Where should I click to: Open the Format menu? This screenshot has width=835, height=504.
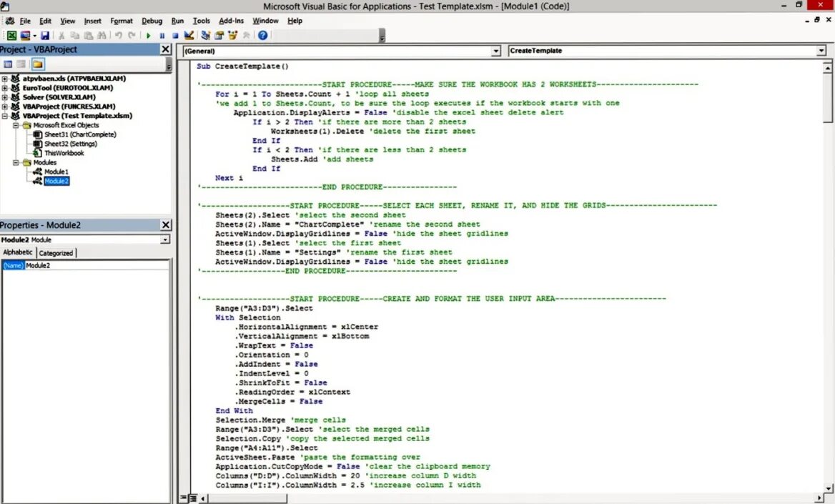click(122, 21)
